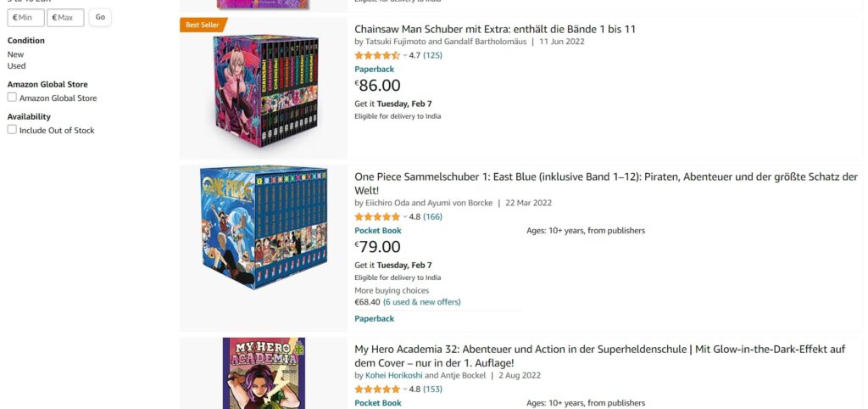The width and height of the screenshot is (868, 409).
Task: Click the One Piece star rating icons
Action: tap(377, 216)
